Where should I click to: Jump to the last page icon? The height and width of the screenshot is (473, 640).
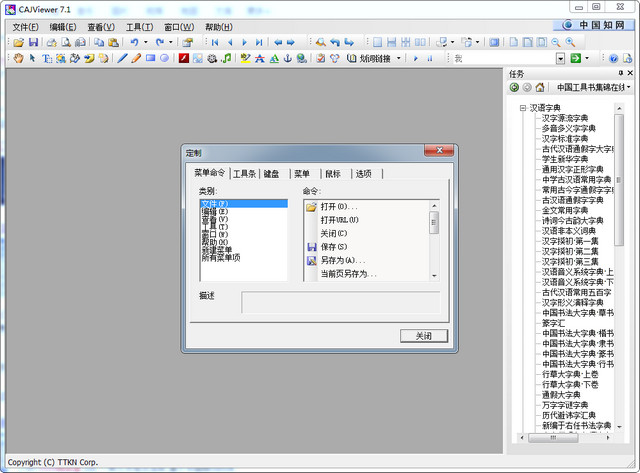point(259,42)
